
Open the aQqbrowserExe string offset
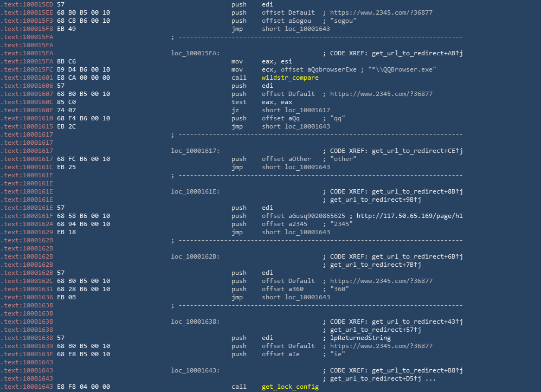point(313,69)
